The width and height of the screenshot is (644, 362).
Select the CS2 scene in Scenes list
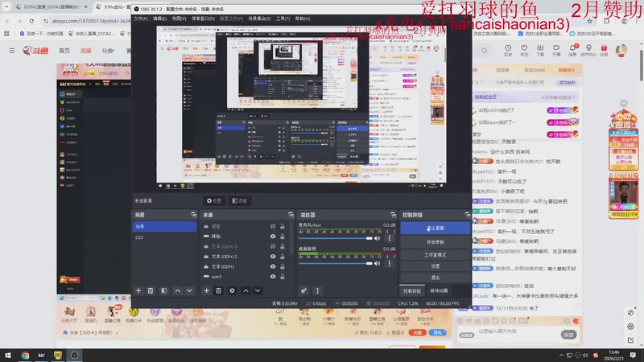[164, 237]
